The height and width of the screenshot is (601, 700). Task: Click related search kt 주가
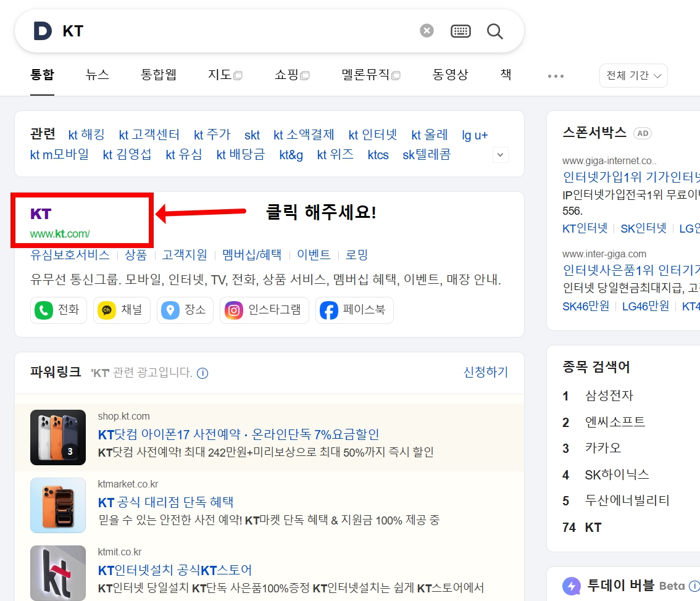pyautogui.click(x=212, y=135)
